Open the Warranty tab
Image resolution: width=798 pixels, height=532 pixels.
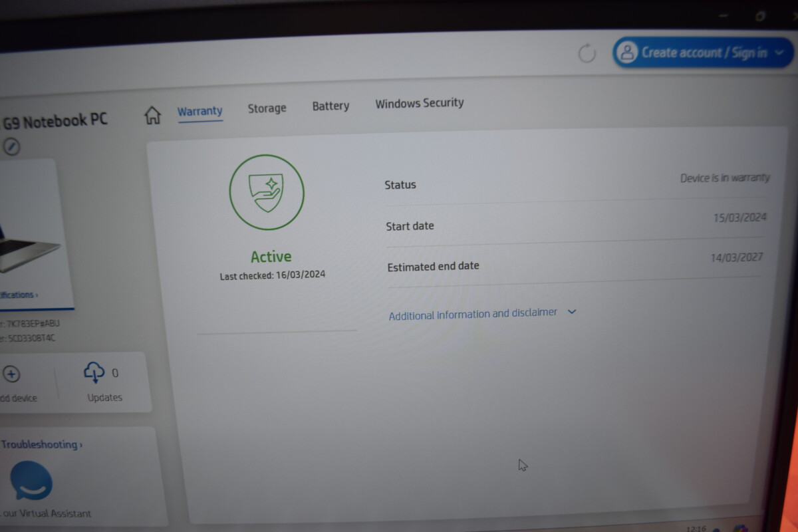tap(199, 111)
